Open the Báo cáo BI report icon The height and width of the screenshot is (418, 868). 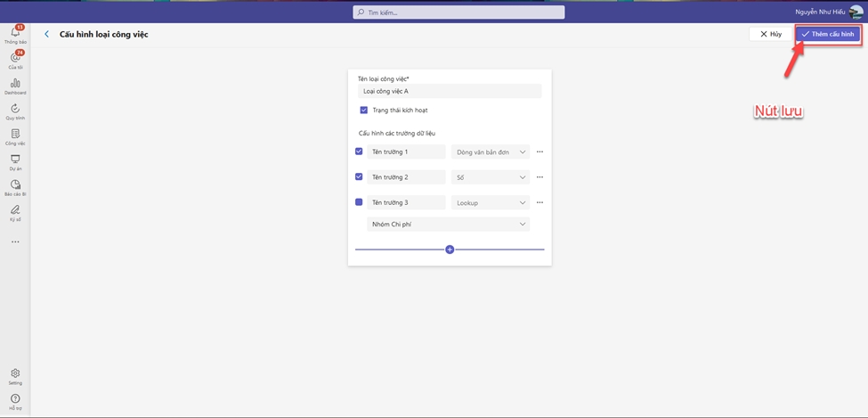coord(15,184)
